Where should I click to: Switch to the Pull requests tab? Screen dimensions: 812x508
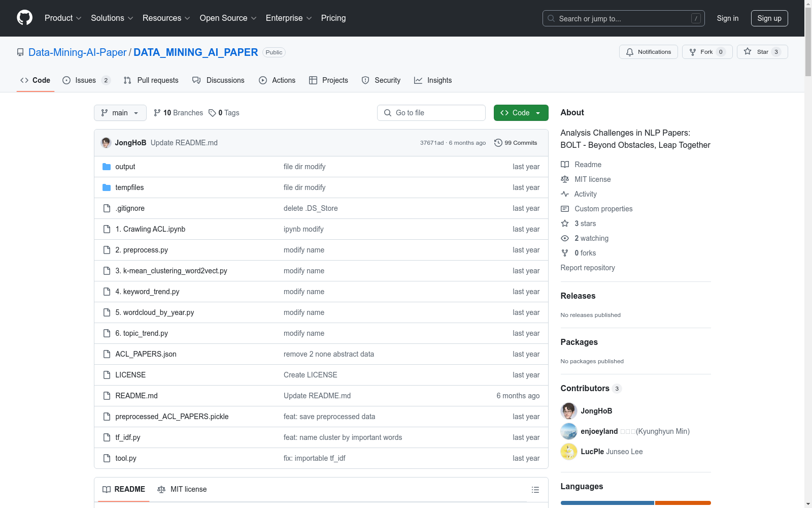pyautogui.click(x=151, y=80)
